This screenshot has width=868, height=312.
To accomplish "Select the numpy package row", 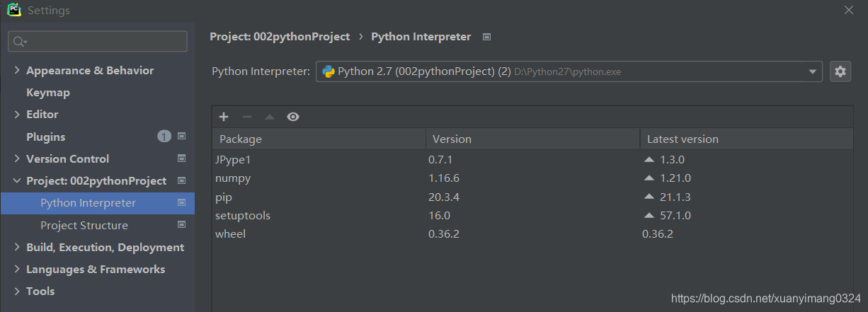I will coord(233,178).
